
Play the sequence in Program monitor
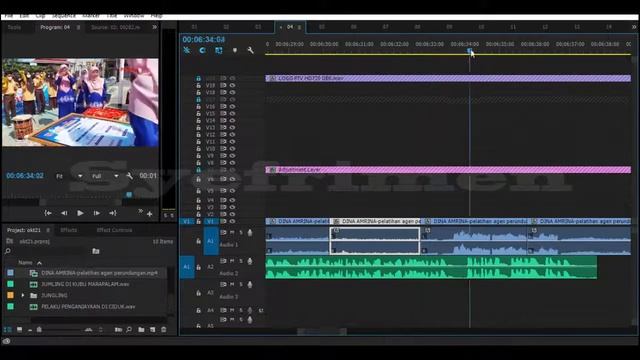point(80,213)
